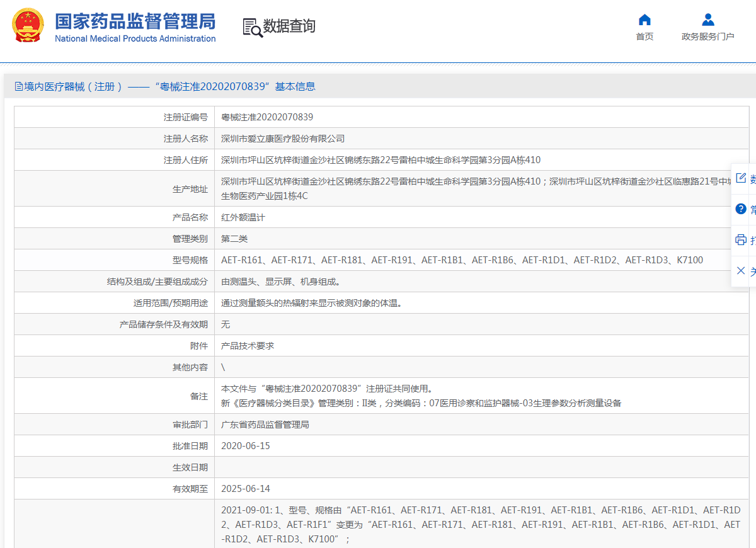The width and height of the screenshot is (756, 548).
Task: Click the 备注 label
Action: point(199,396)
